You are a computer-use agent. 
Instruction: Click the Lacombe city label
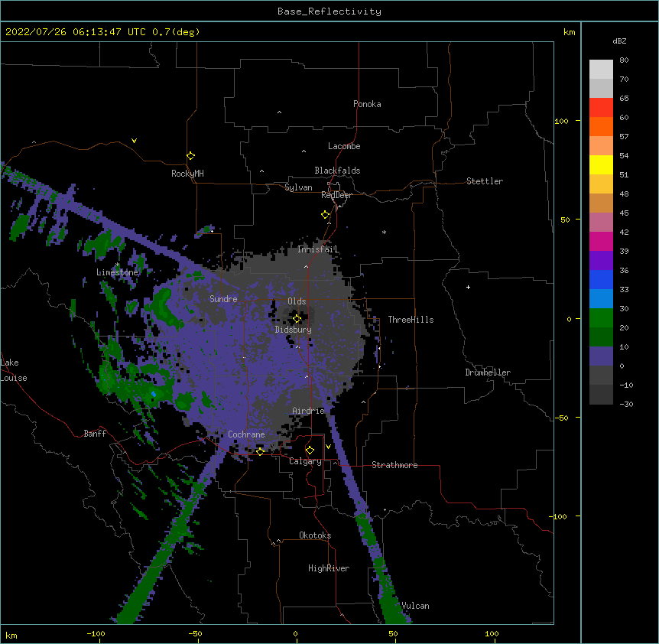pos(344,146)
